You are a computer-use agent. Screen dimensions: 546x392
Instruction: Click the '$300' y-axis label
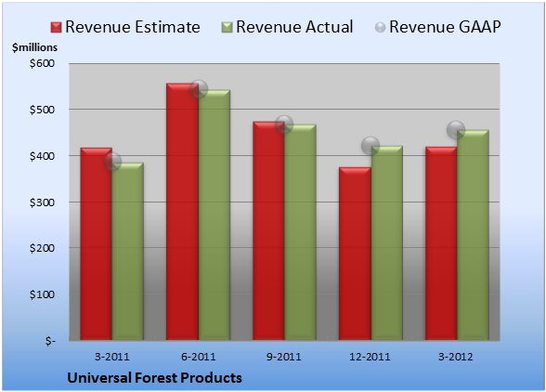click(x=42, y=203)
